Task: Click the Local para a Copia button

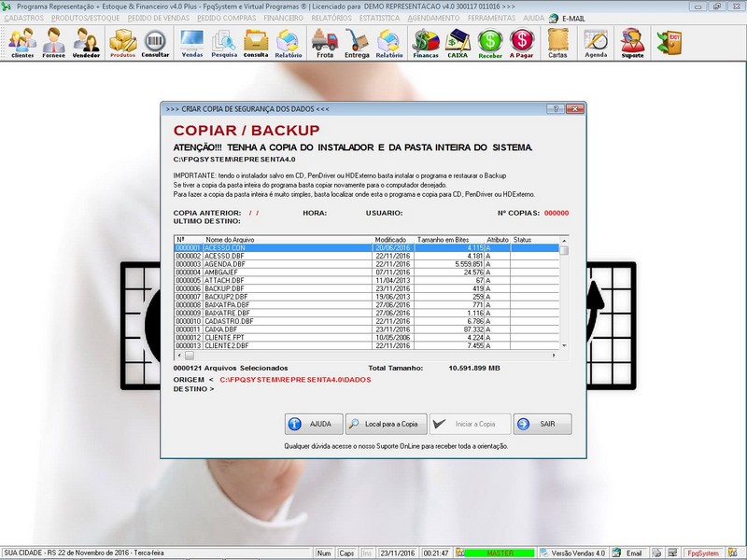Action: click(x=386, y=424)
